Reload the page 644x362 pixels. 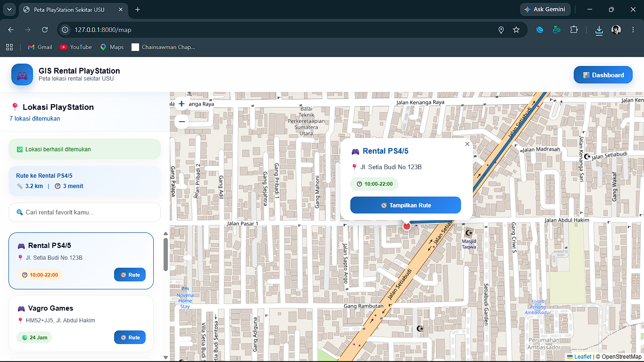pos(45,30)
